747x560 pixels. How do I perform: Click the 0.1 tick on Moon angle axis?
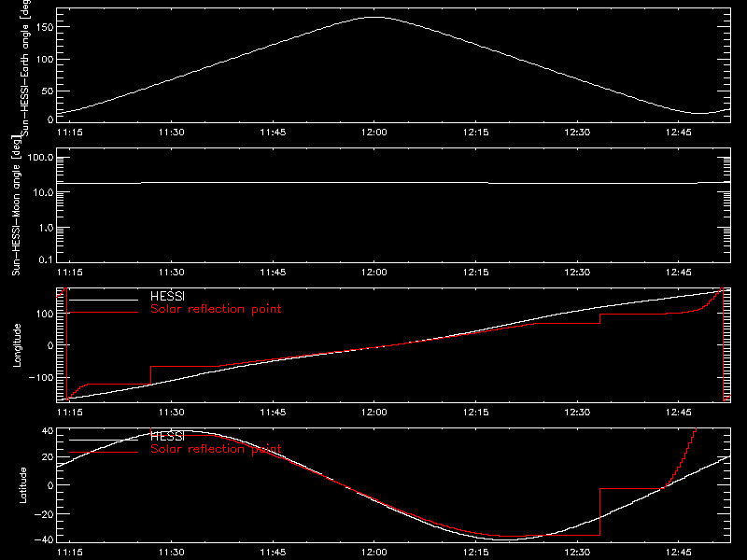[46, 259]
